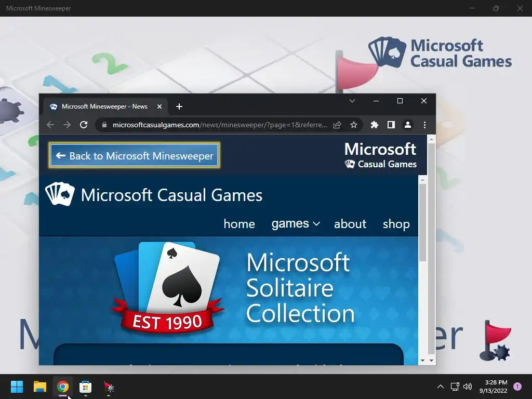Click Chrome forward navigation arrow
Screen dimensions: 532x399
[67, 125]
